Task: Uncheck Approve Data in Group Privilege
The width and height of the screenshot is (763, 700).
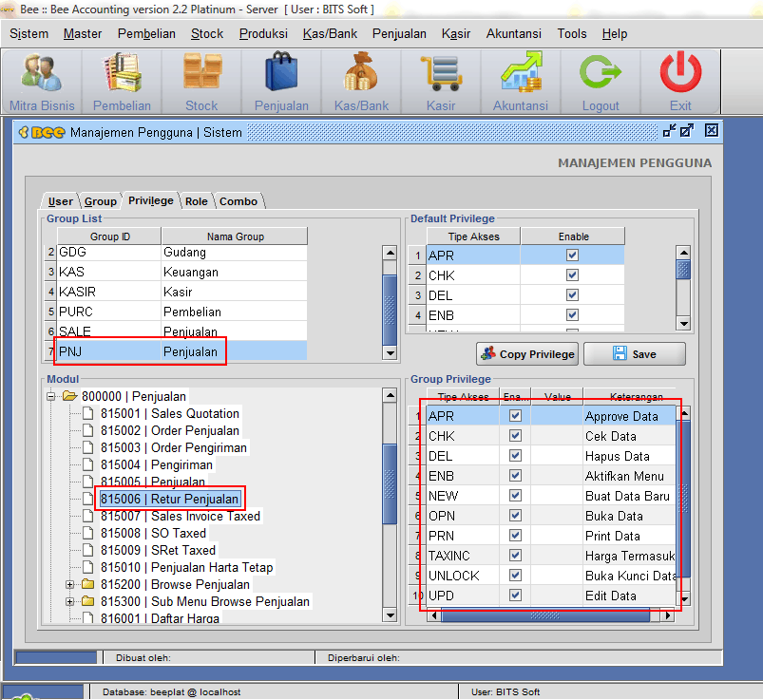Action: [515, 415]
